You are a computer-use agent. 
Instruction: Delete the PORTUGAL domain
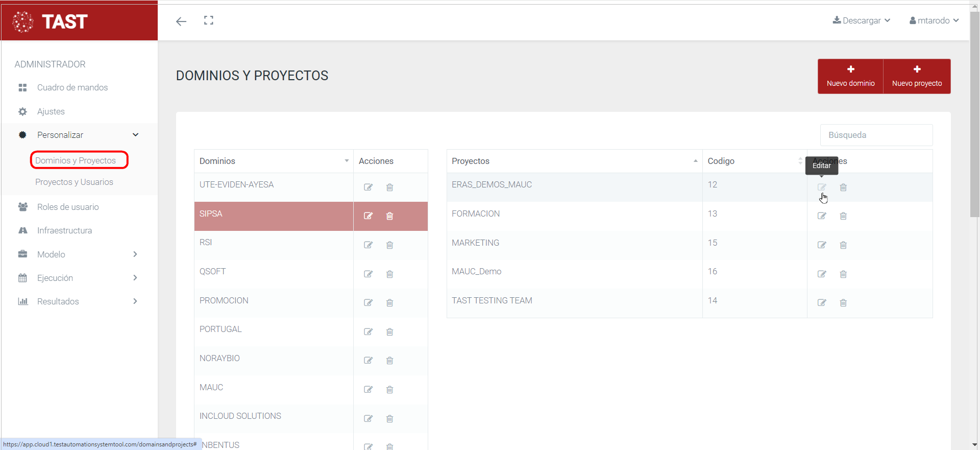(x=389, y=332)
